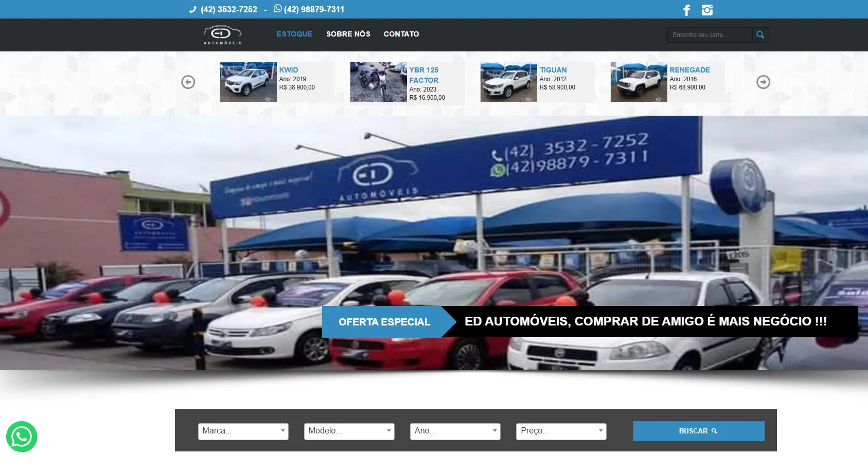Click the ED Automóveis logo
The image size is (868, 472).
point(223,34)
